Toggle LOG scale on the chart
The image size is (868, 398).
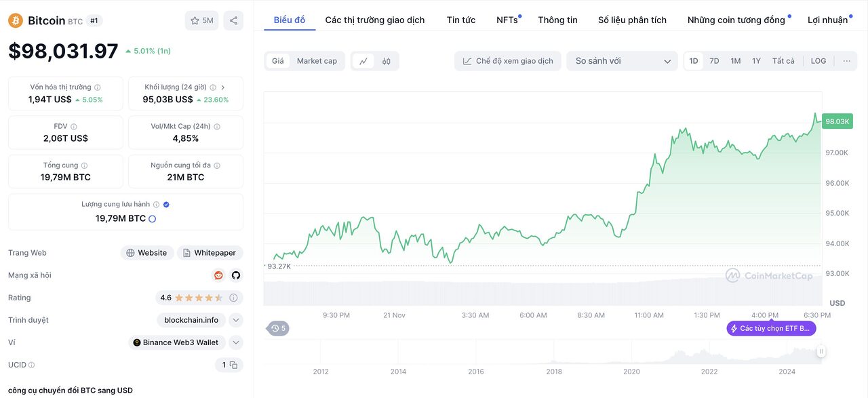click(x=818, y=61)
